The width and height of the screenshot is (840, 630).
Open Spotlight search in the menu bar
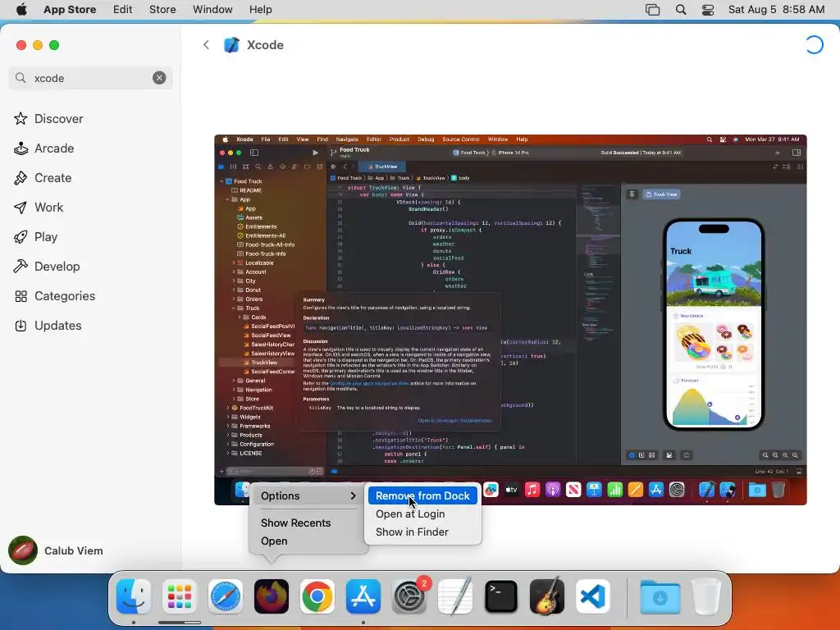click(681, 10)
